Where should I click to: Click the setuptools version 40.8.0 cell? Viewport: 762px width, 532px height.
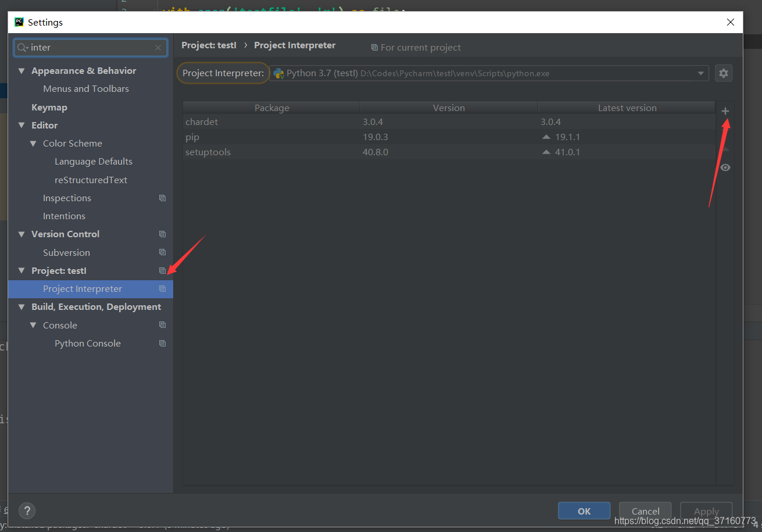(x=375, y=152)
